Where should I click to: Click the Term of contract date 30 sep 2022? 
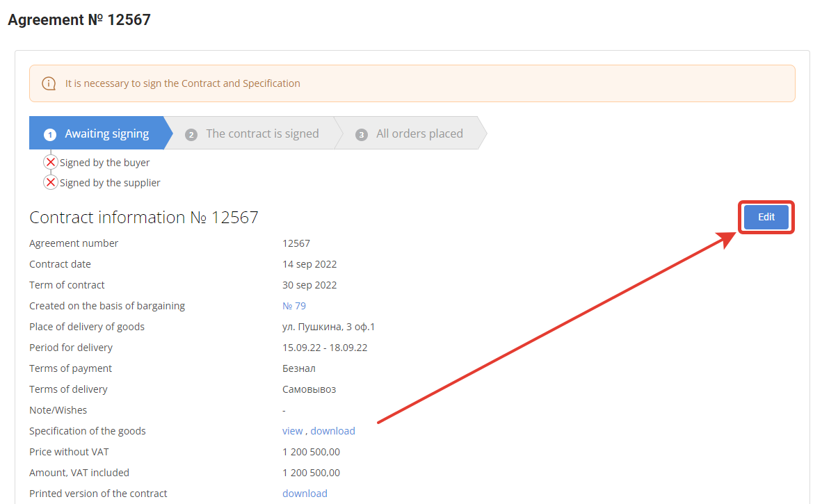(309, 285)
